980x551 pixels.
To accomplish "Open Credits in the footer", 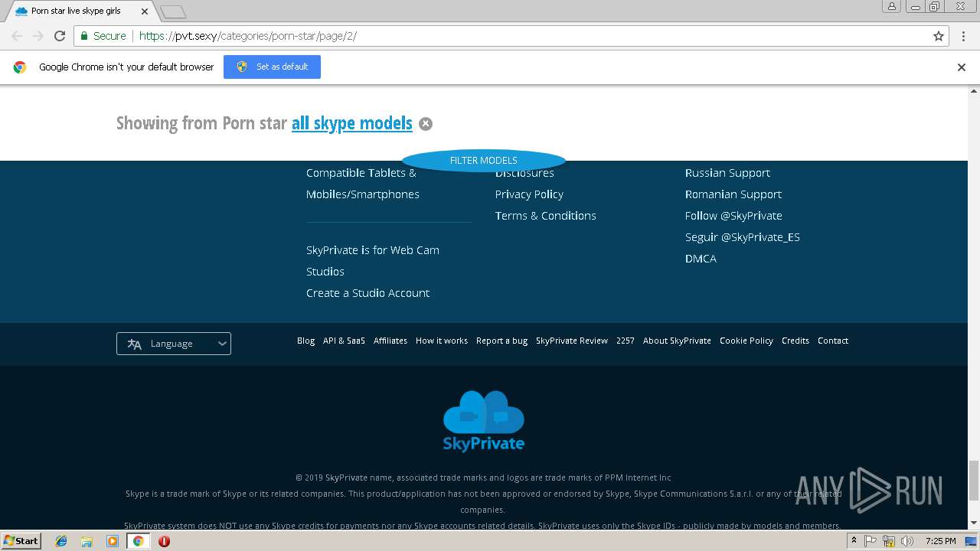I will pyautogui.click(x=795, y=341).
